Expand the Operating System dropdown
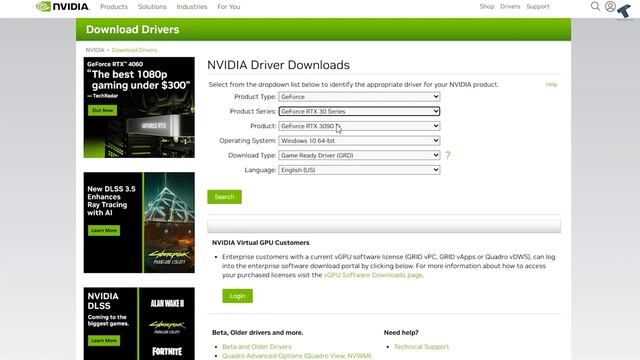This screenshot has width=640, height=360. coord(359,141)
